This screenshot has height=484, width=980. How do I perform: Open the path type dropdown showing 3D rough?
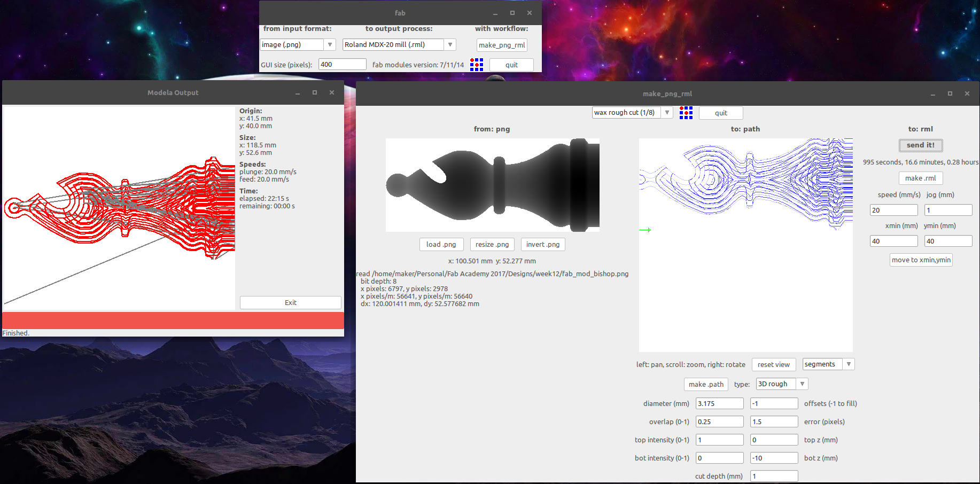pos(782,384)
